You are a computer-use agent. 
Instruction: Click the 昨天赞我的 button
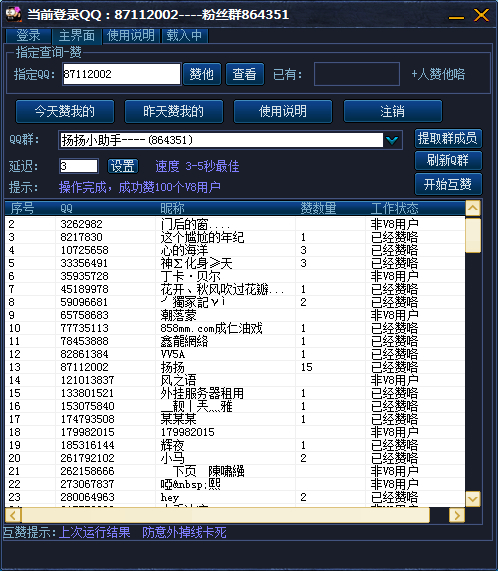point(174,111)
